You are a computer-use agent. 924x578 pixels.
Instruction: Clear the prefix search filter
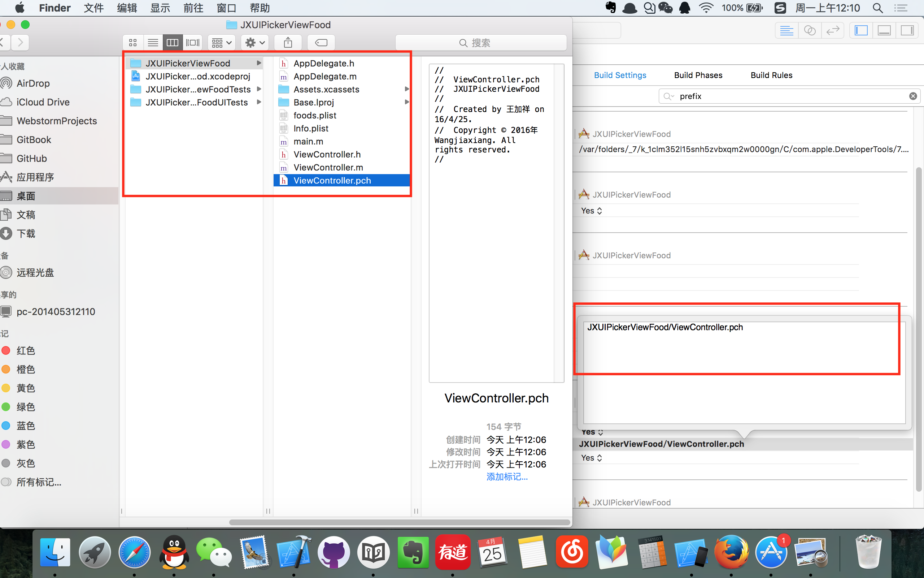pyautogui.click(x=913, y=96)
